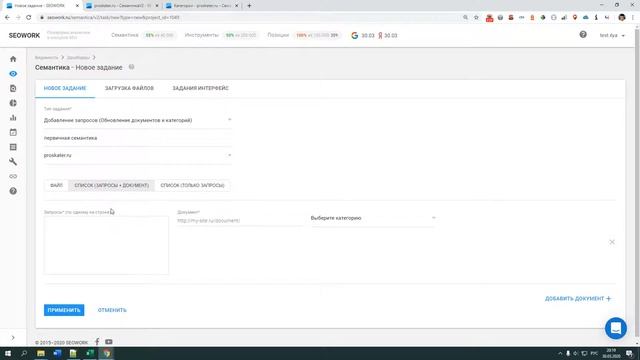Image resolution: width=640 pixels, height=360 pixels.
Task: Bookmark this page with star icon
Action: pyautogui.click(x=476, y=18)
